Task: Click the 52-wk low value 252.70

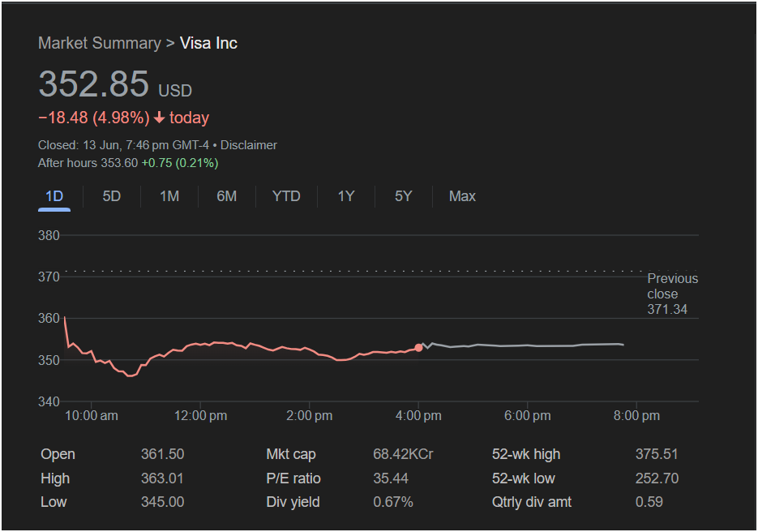Action: [x=657, y=478]
